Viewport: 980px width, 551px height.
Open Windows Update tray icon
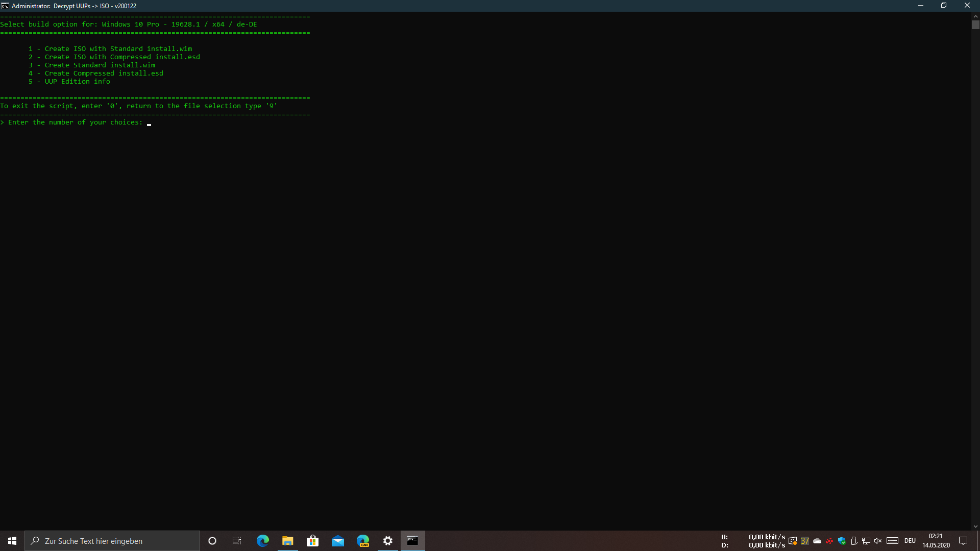tap(793, 541)
